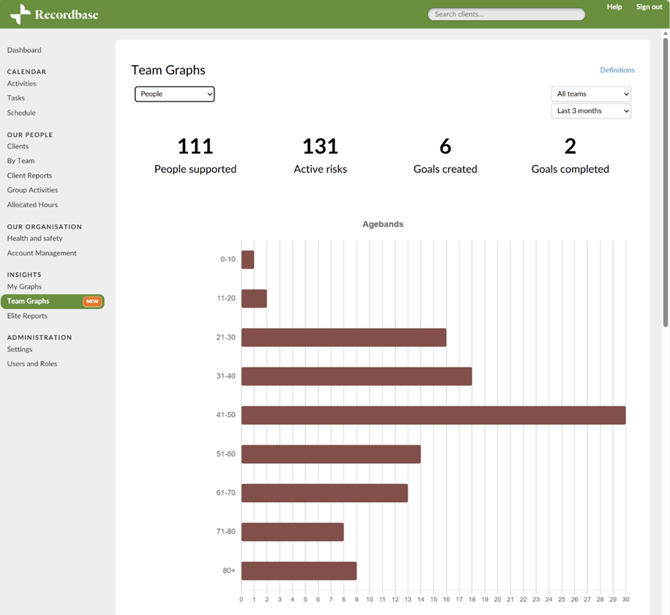This screenshot has width=670, height=615.
Task: Click the NEW badge beside Team Graphs
Action: click(x=92, y=301)
